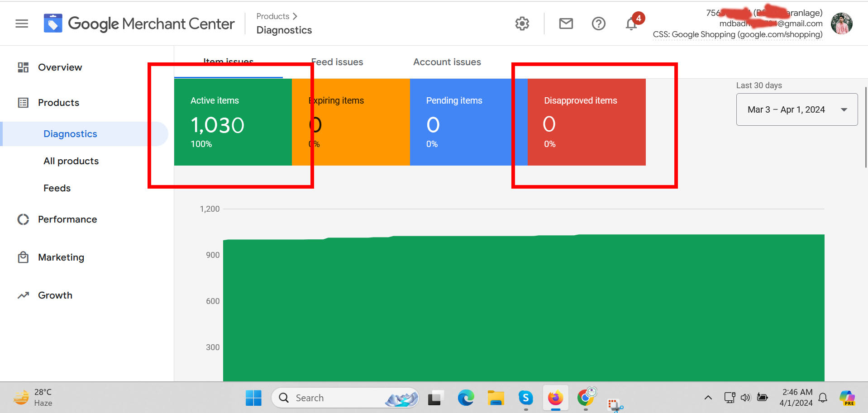
Task: Click the Google Merchant Center logo
Action: (139, 24)
